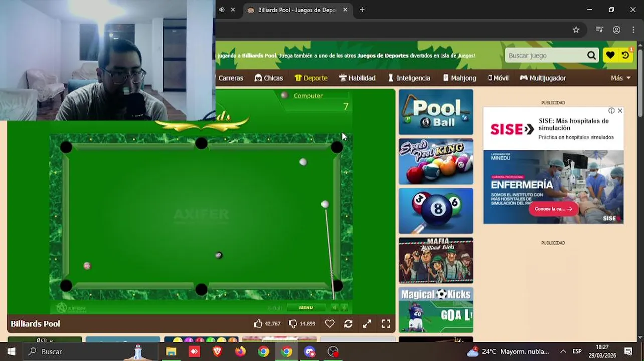Open the Chrome three-dot menu
644x361 pixels.
(633, 30)
